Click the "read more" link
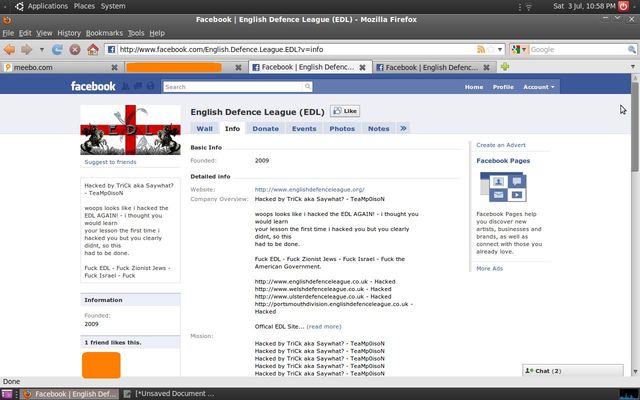 click(x=323, y=326)
